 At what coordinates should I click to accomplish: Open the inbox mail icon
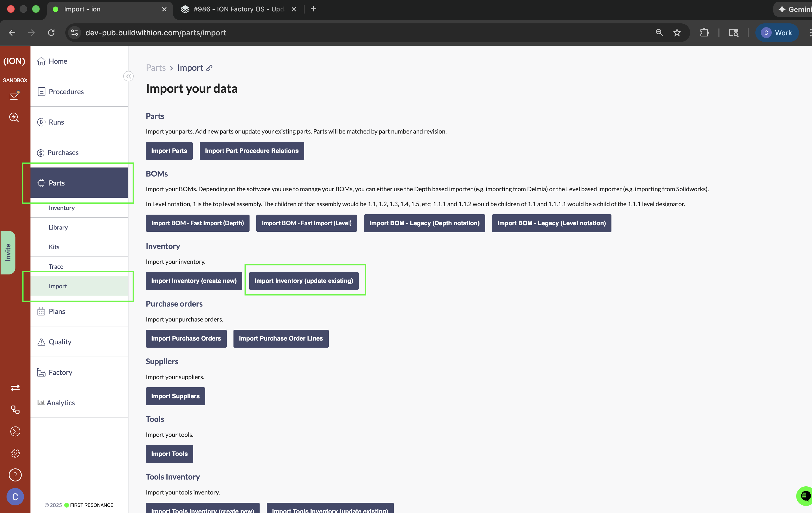point(14,96)
